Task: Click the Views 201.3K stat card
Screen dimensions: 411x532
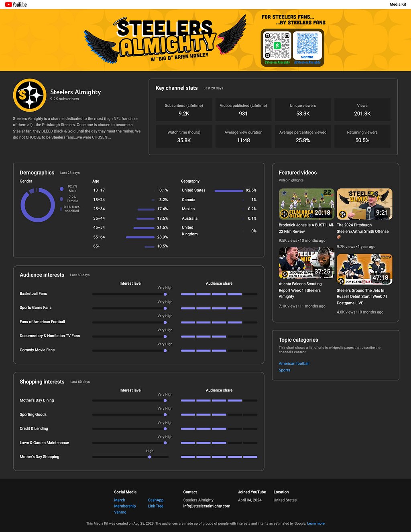Action: click(x=362, y=110)
